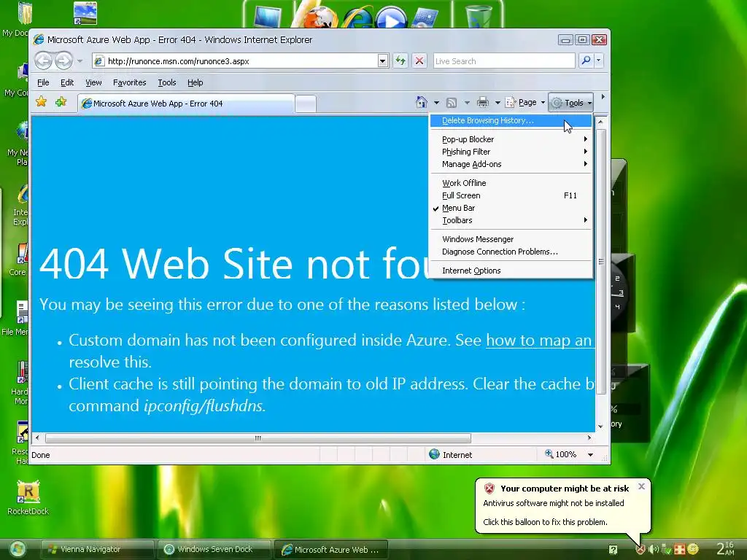Screen dimensions: 747x560
Task: Open the File menu
Action: coord(43,82)
